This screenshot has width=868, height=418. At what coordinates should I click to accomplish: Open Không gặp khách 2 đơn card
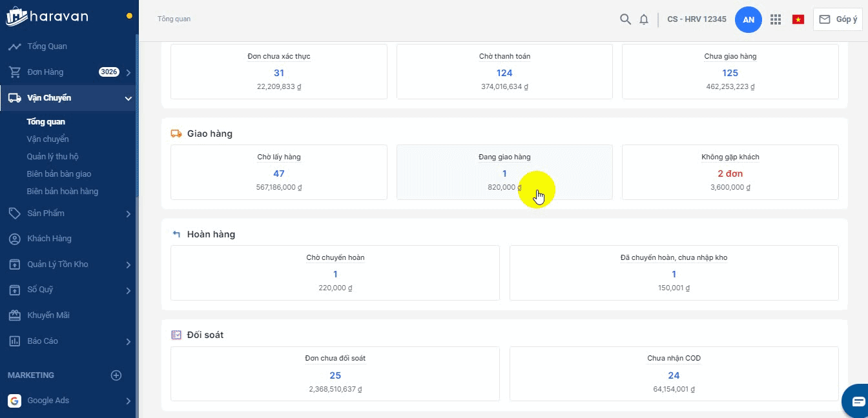pyautogui.click(x=730, y=174)
